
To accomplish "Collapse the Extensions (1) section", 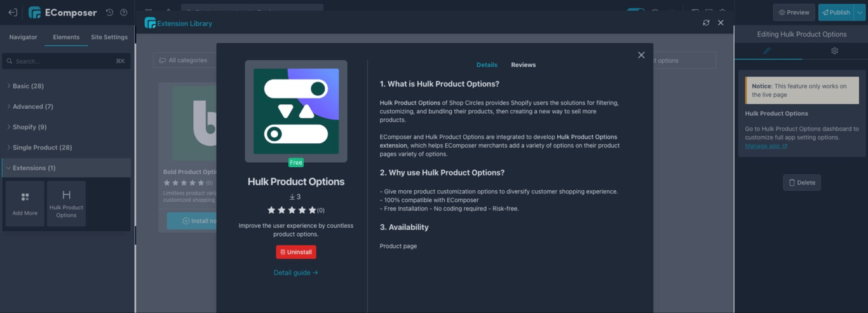I will 67,168.
